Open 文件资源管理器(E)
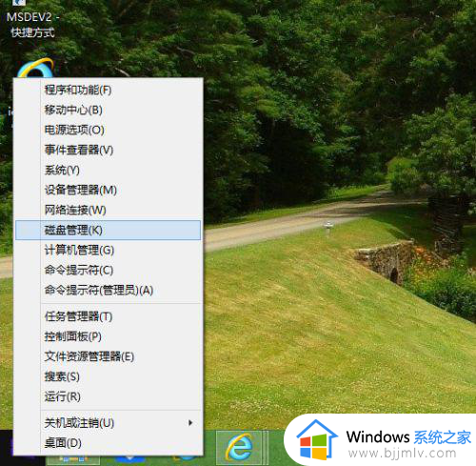Image resolution: width=476 pixels, height=466 pixels. 108,356
